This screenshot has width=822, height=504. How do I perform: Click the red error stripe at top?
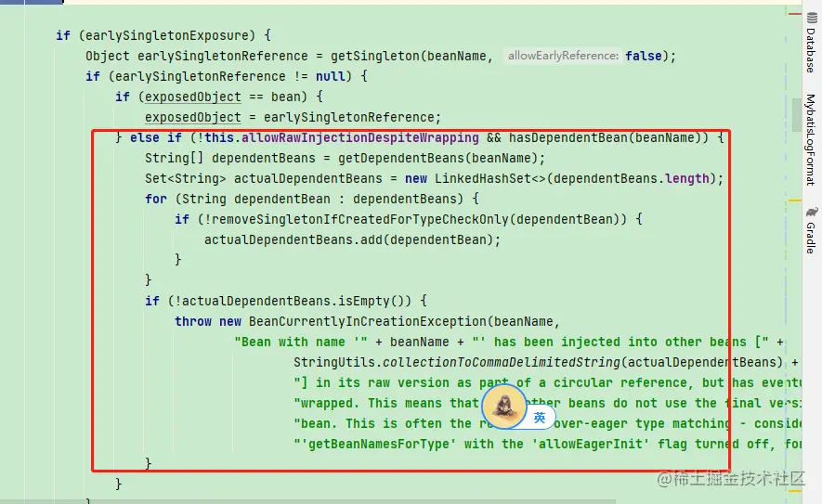[795, 14]
